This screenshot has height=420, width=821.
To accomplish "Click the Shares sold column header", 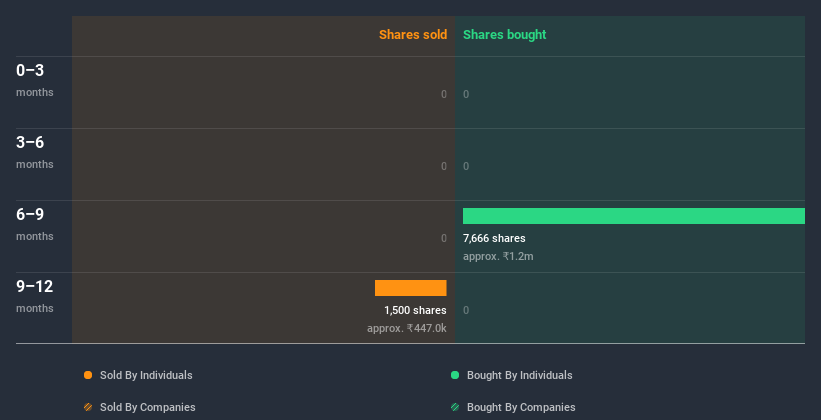I will tap(413, 35).
